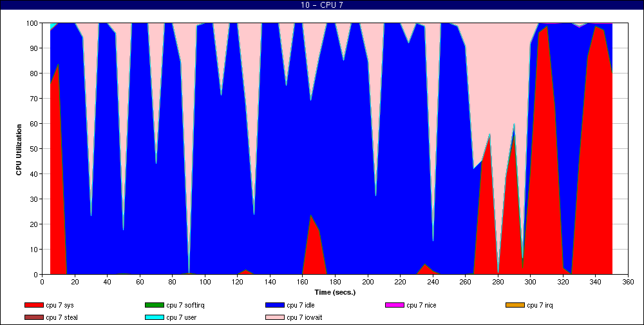
Task: Click the chart title '10 - CPU 7'
Action: click(x=322, y=5)
